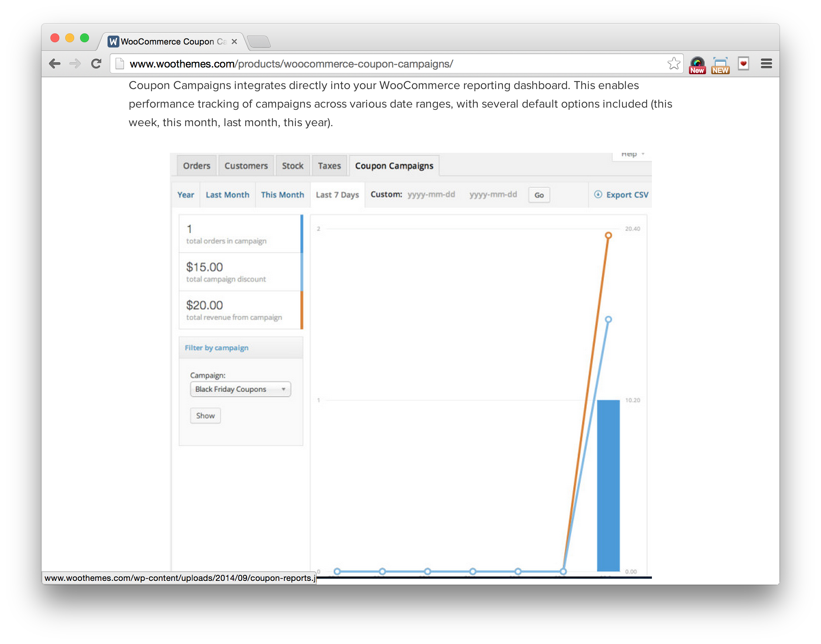Click the browser forward arrow
The height and width of the screenshot is (644, 821).
[x=75, y=64]
